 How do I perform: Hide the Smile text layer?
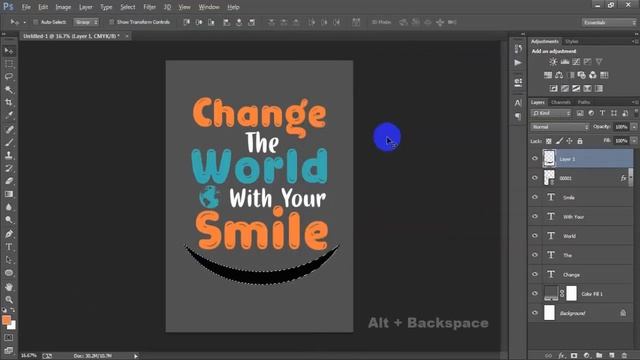tap(535, 197)
